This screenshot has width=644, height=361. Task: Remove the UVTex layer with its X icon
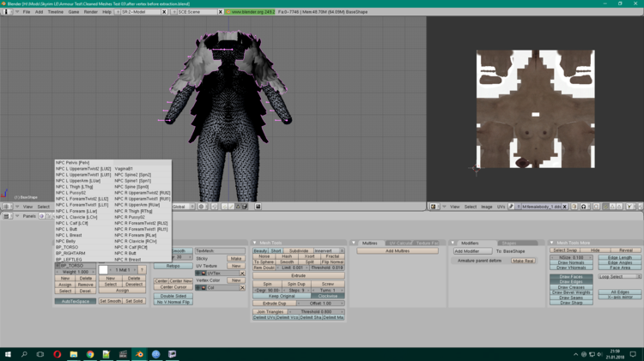pos(242,274)
